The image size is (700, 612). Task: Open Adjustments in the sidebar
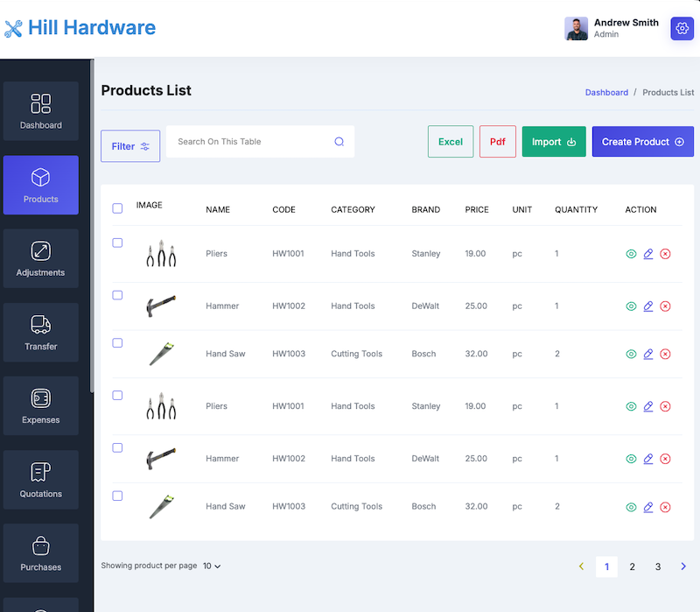click(40, 258)
